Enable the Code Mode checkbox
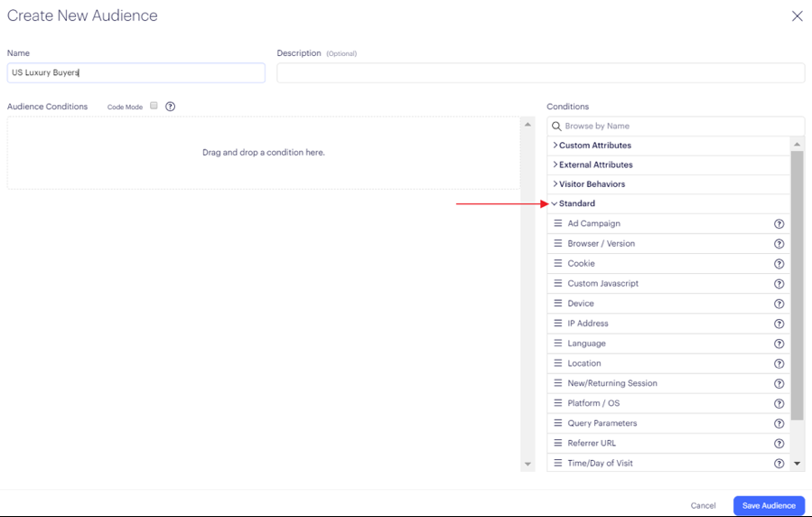This screenshot has height=517, width=812. pyautogui.click(x=154, y=106)
